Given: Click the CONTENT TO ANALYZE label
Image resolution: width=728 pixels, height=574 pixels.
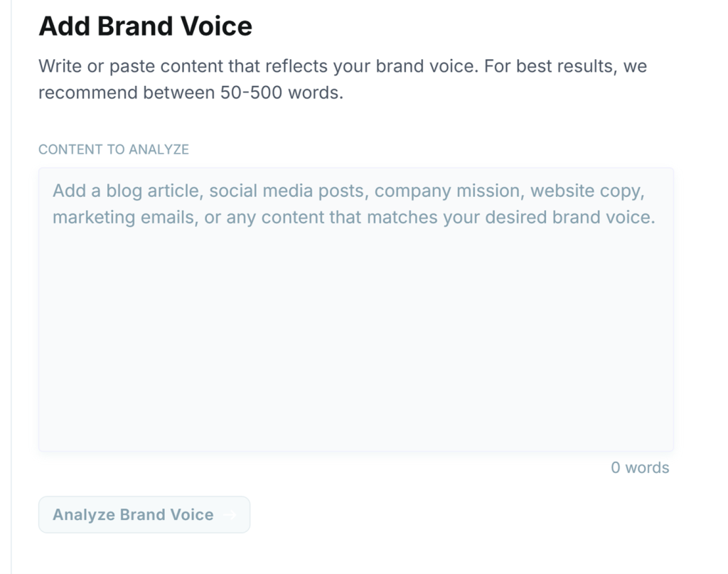Looking at the screenshot, I should [114, 149].
